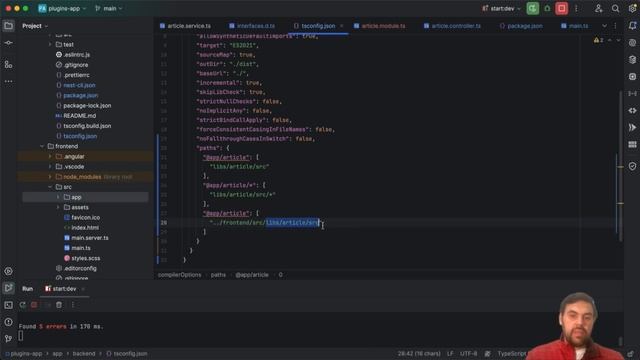Click the green Rerun start:dev button
Screen dimensions: 640x360
tap(532, 8)
